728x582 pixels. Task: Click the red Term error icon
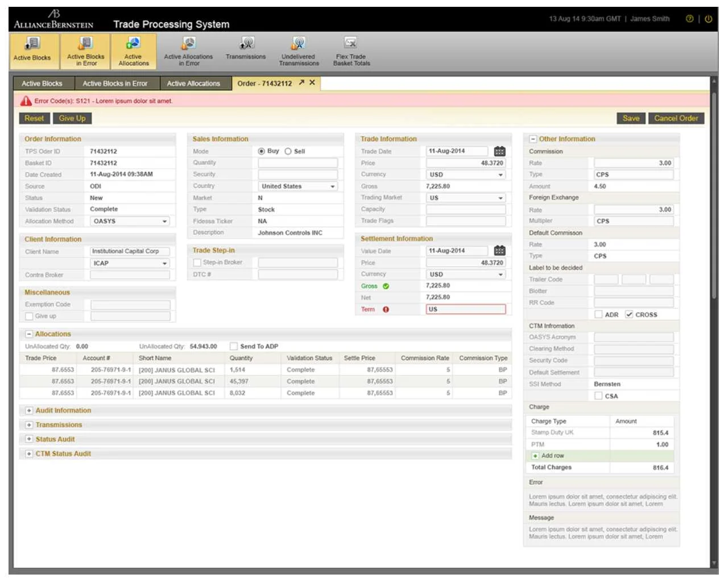(x=386, y=310)
